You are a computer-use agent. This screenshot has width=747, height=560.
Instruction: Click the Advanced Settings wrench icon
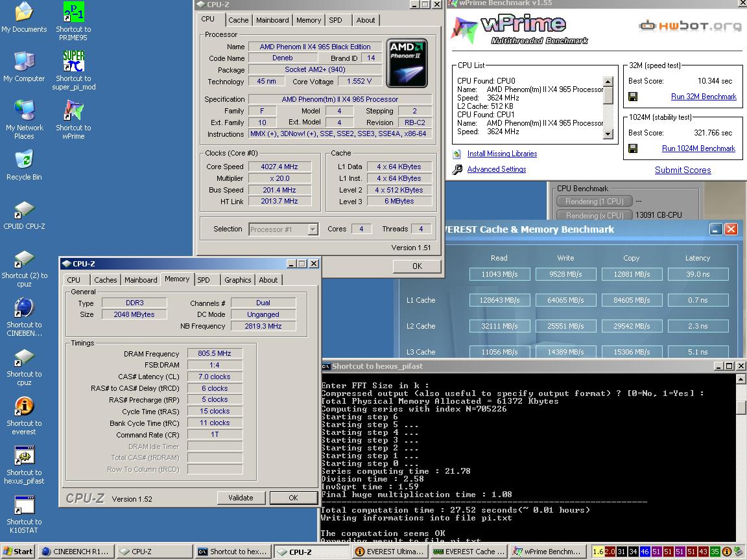pos(458,170)
